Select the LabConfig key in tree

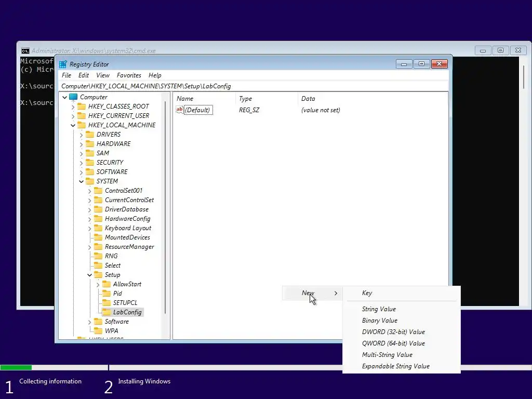(x=127, y=312)
